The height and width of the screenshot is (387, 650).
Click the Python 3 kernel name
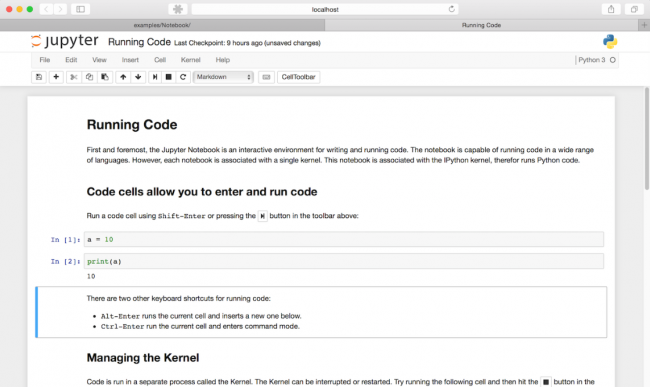(x=592, y=60)
